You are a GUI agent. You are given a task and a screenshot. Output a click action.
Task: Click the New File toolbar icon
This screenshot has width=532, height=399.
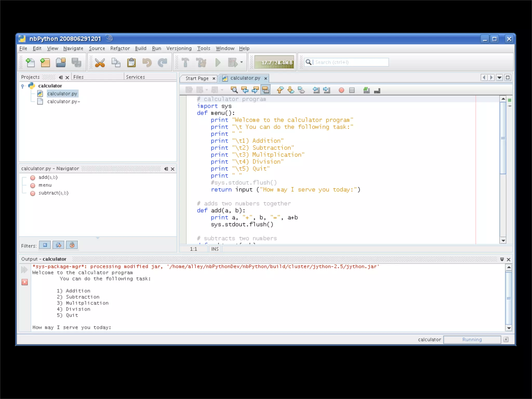pyautogui.click(x=30, y=63)
